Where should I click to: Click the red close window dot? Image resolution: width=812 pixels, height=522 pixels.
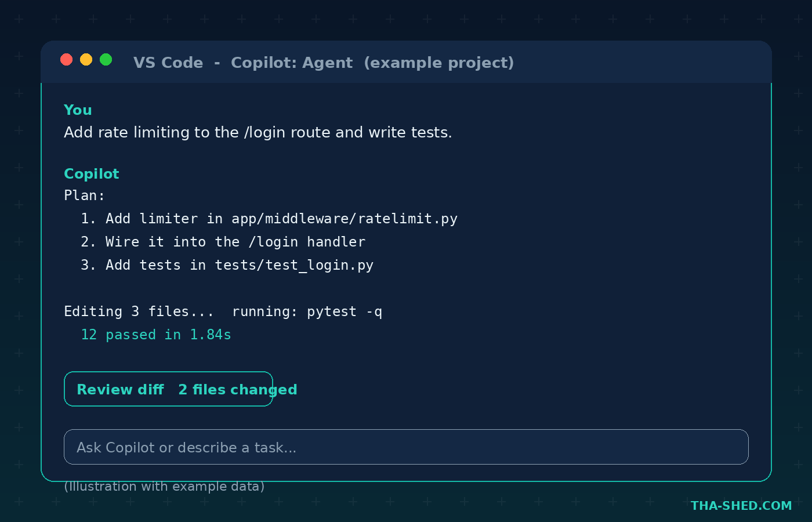coord(67,60)
